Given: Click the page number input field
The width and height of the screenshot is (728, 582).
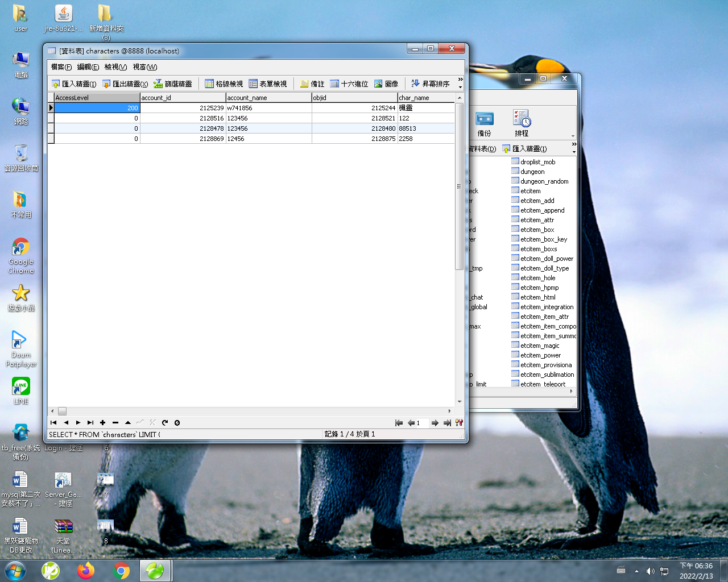Looking at the screenshot, I should [x=423, y=423].
